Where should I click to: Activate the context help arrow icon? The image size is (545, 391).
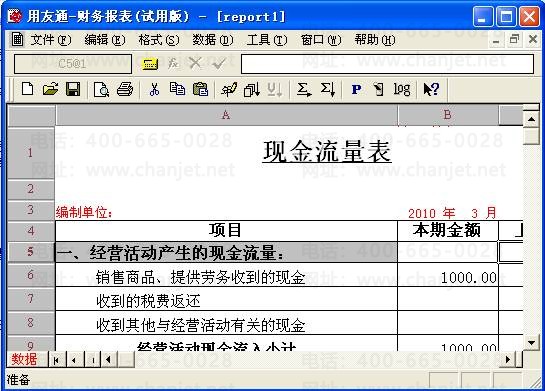click(x=431, y=89)
